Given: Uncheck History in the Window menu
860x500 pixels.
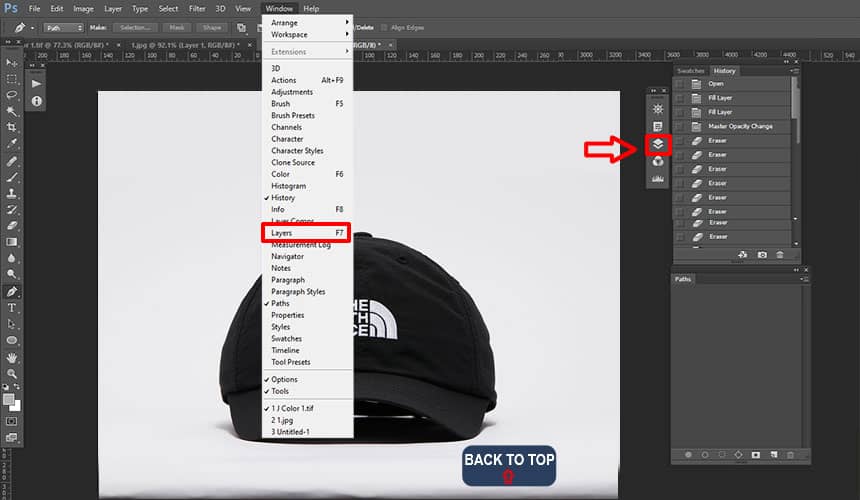Looking at the screenshot, I should tap(307, 198).
